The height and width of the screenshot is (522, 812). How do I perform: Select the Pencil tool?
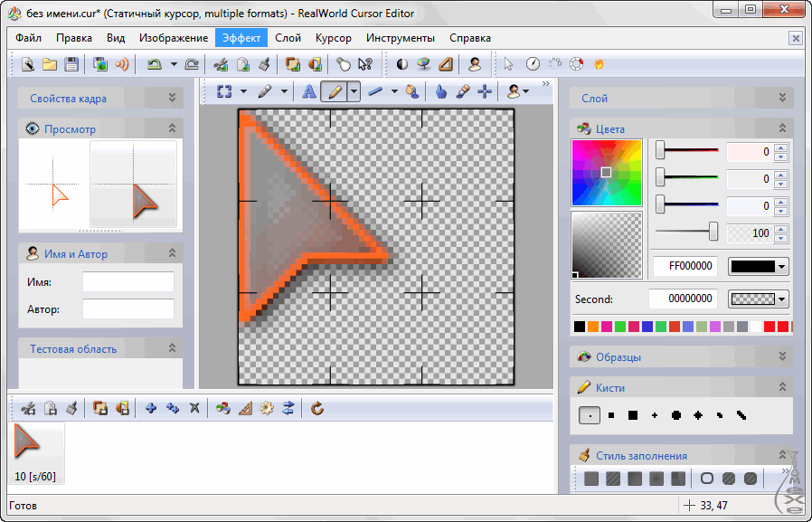336,91
